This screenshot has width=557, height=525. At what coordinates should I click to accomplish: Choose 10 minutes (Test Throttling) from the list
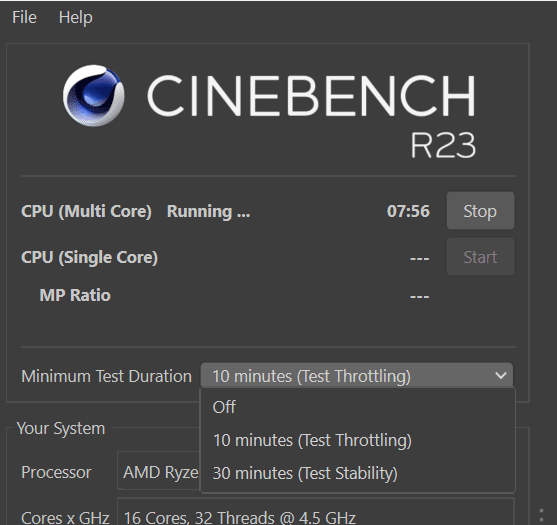358,440
